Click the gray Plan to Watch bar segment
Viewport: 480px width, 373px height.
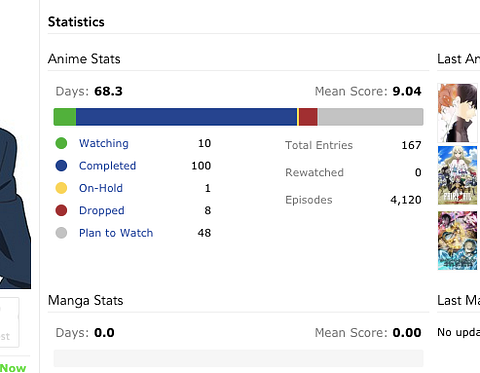[x=371, y=117]
